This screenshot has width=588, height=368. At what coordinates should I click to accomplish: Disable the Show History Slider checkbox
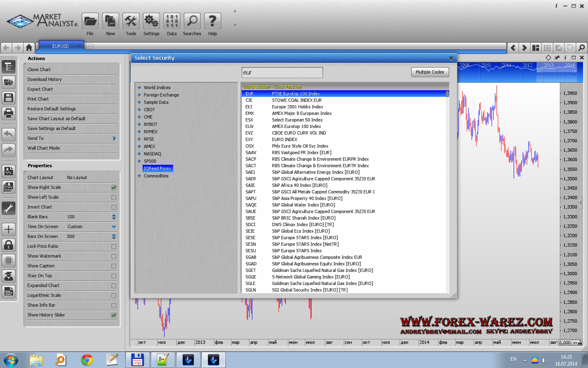click(x=114, y=315)
